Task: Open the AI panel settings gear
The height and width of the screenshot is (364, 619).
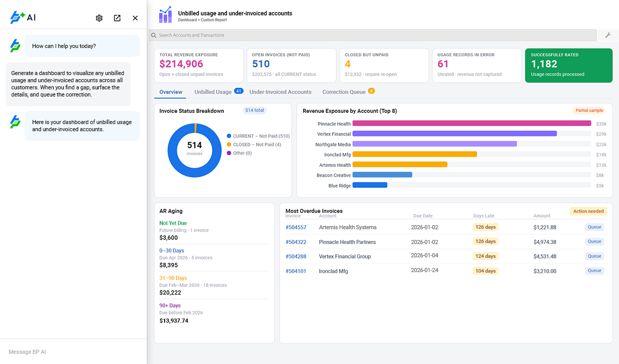Action: [x=99, y=18]
